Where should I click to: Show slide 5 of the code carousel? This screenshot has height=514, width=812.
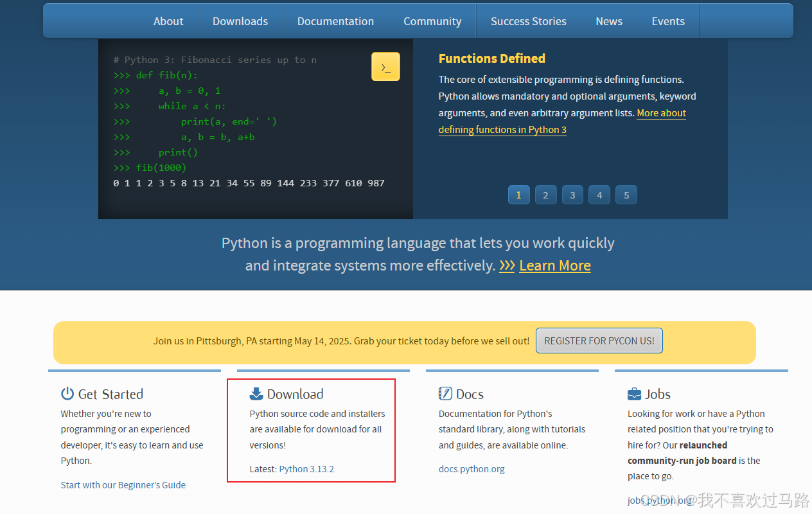[x=626, y=195]
